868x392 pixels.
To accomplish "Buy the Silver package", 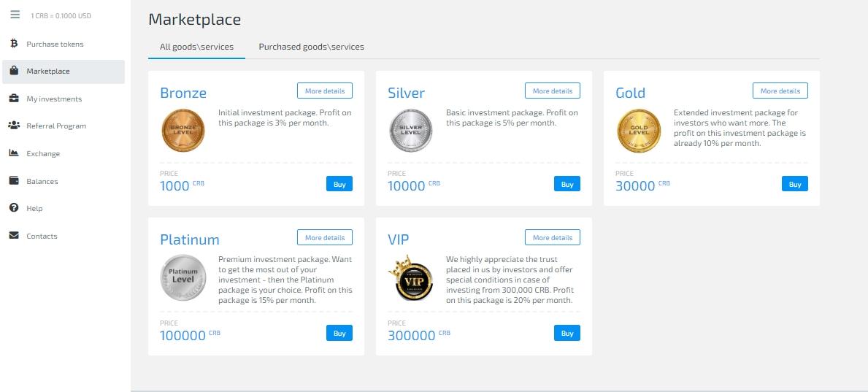I will pyautogui.click(x=566, y=184).
